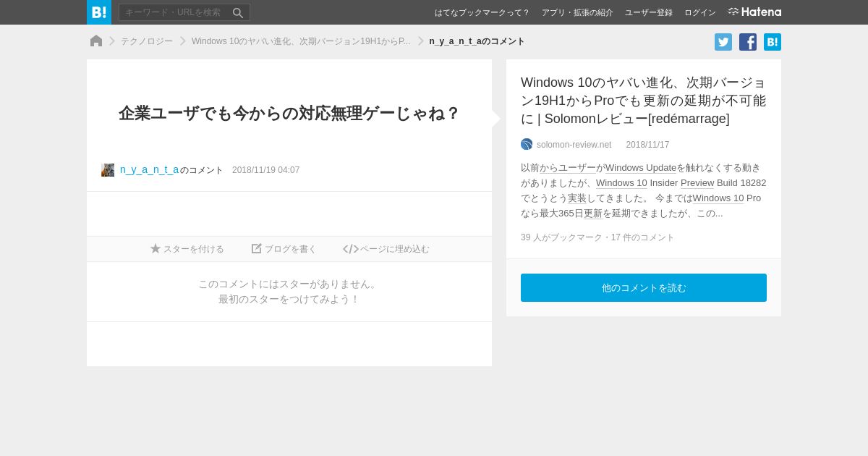This screenshot has width=868, height=456.
Task: Go to home via house icon
Action: [x=96, y=41]
